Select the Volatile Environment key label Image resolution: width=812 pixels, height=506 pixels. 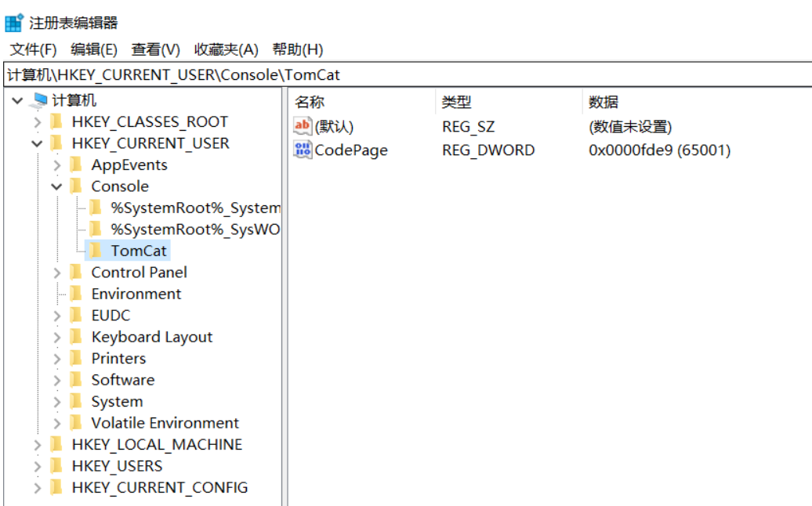click(x=165, y=423)
